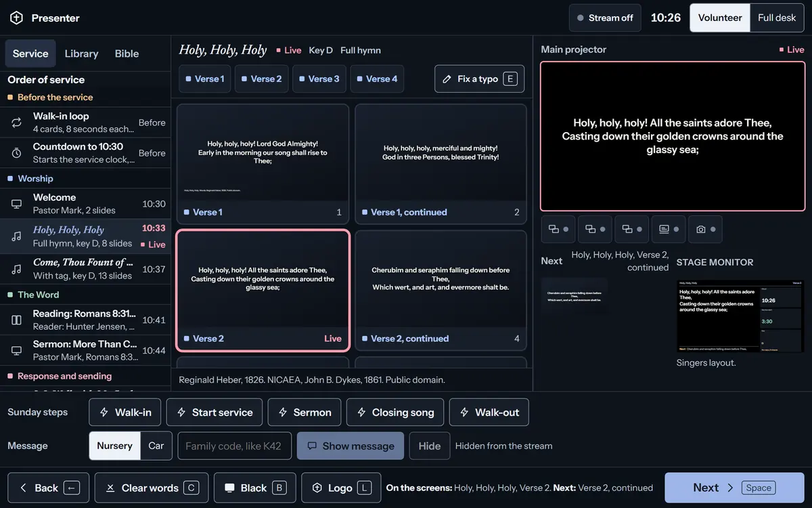Trigger the Start service step
Image resolution: width=812 pixels, height=508 pixels.
pyautogui.click(x=215, y=412)
